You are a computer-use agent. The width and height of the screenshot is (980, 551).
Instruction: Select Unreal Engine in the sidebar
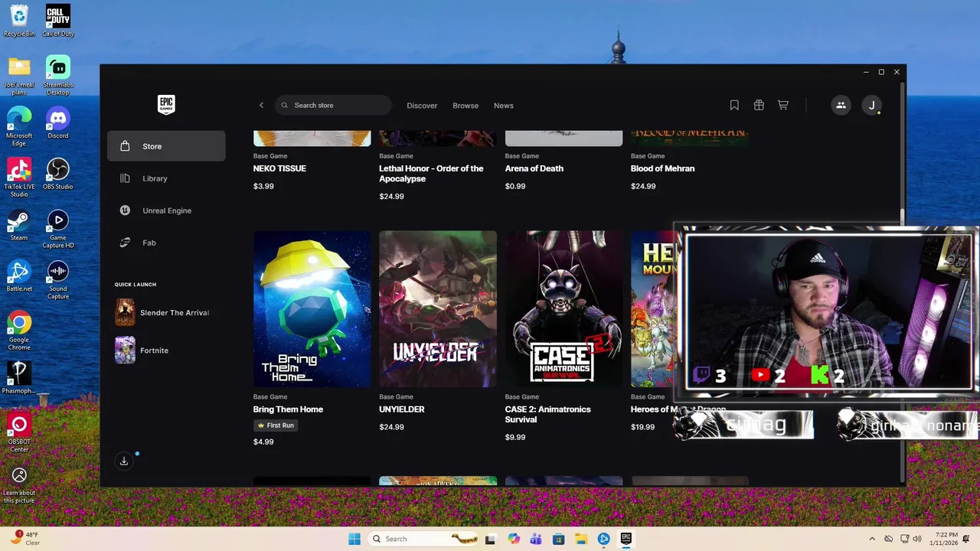point(166,210)
